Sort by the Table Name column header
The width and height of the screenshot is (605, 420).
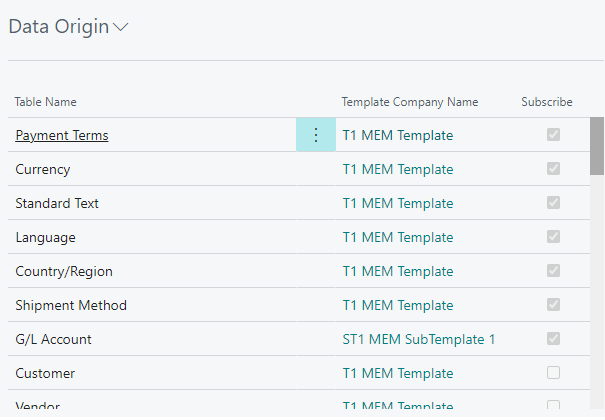46,102
